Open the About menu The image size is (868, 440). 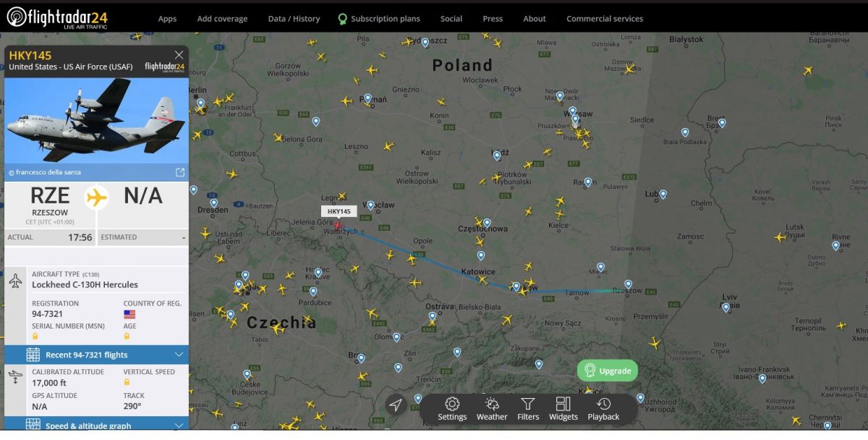click(535, 19)
